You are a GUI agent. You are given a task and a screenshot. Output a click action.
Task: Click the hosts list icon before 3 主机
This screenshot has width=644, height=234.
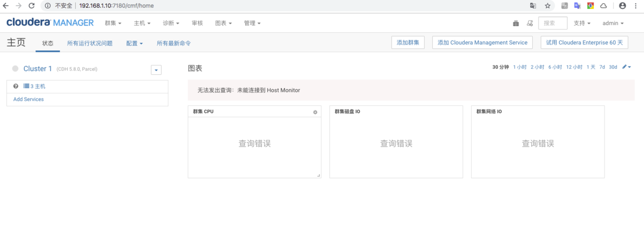coord(26,87)
